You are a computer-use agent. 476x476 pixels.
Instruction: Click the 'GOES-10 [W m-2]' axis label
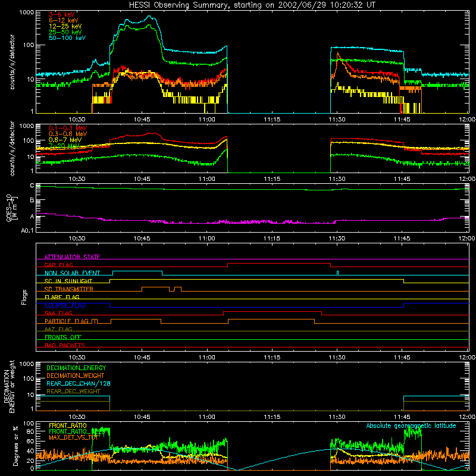(x=12, y=208)
